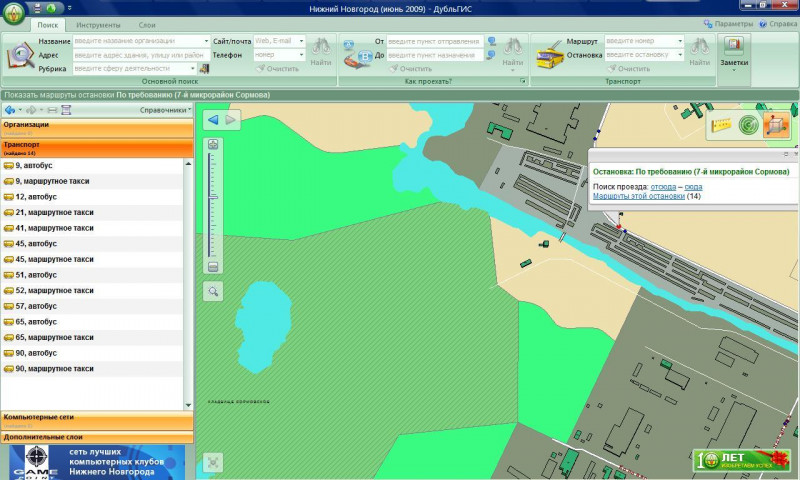Click the От departure point field
Screen dimensions: 800x480
[434, 41]
